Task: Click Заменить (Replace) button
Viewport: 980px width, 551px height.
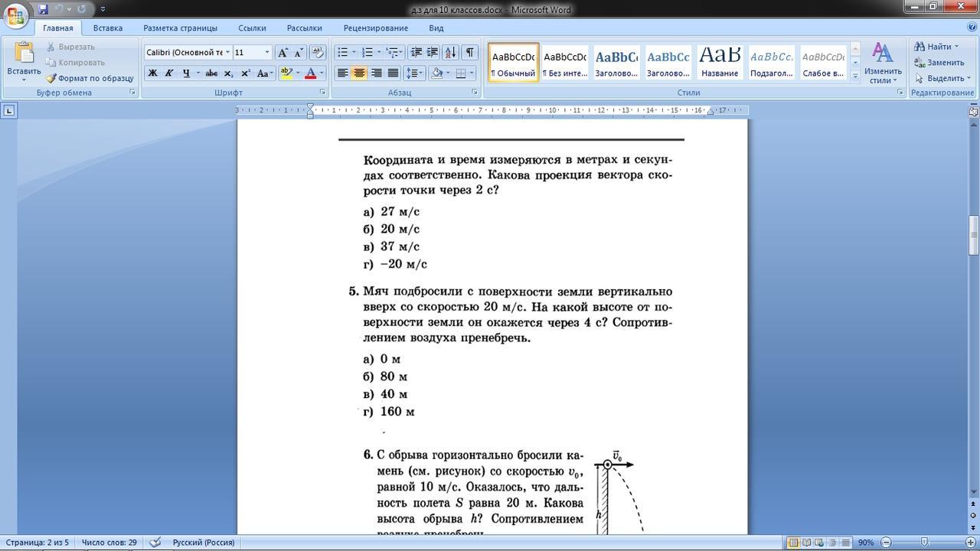Action: 939,63
